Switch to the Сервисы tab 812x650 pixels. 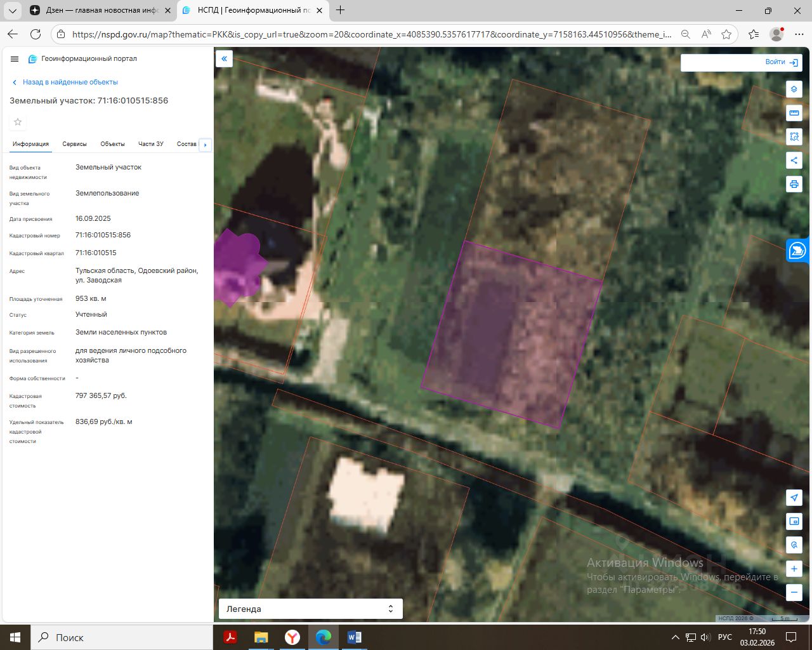74,144
